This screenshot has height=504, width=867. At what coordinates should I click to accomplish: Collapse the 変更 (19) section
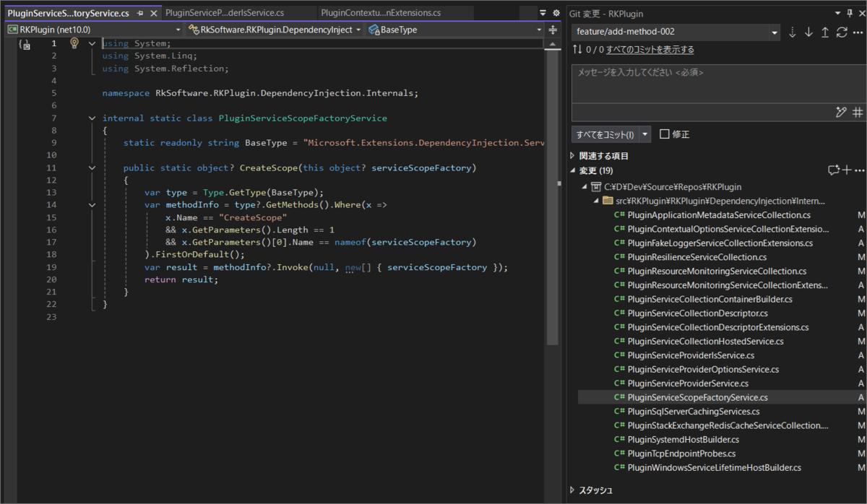(x=574, y=170)
